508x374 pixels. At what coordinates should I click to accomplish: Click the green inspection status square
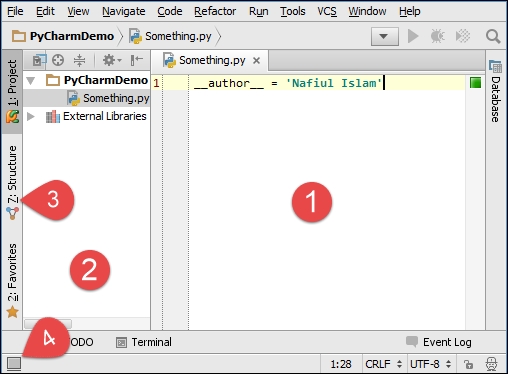[475, 83]
